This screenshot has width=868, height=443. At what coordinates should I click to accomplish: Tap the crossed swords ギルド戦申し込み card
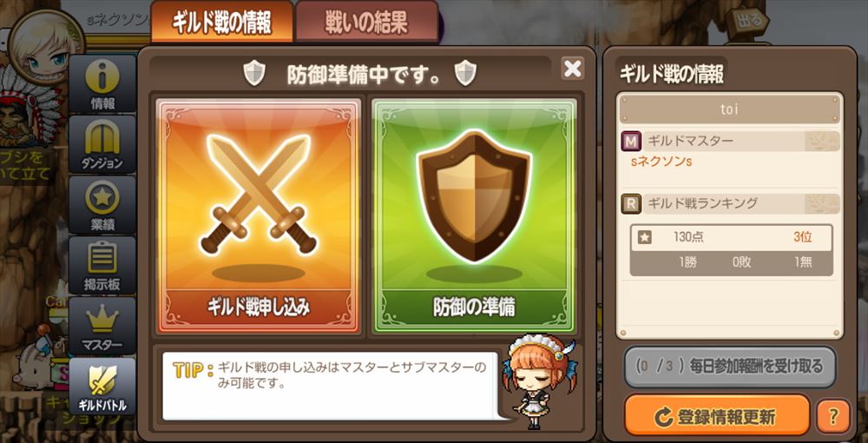pos(258,216)
